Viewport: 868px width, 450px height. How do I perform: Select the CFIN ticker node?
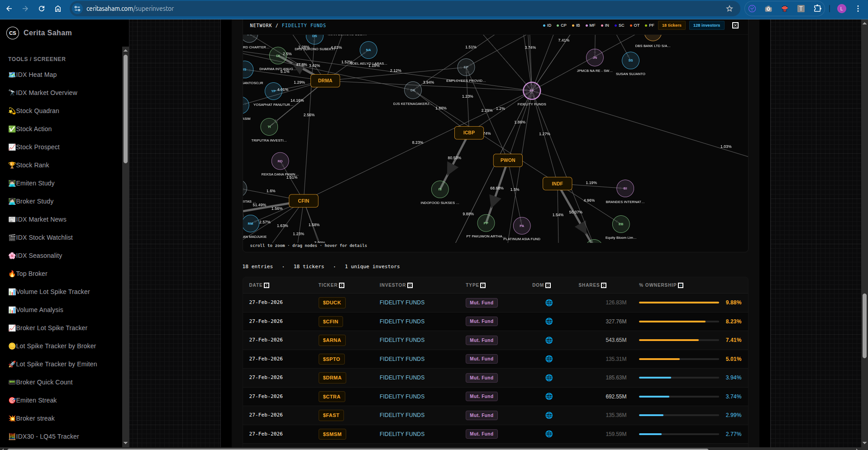[303, 201]
